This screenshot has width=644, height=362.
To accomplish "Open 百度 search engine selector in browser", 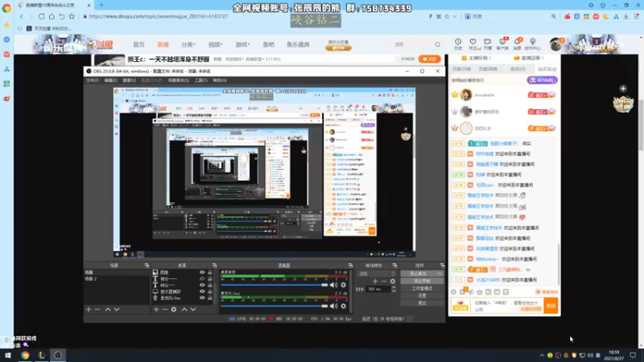I will click(x=473, y=16).
